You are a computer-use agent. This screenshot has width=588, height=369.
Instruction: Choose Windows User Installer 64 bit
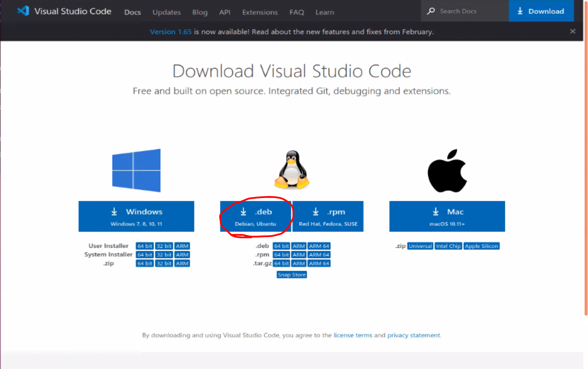click(145, 246)
